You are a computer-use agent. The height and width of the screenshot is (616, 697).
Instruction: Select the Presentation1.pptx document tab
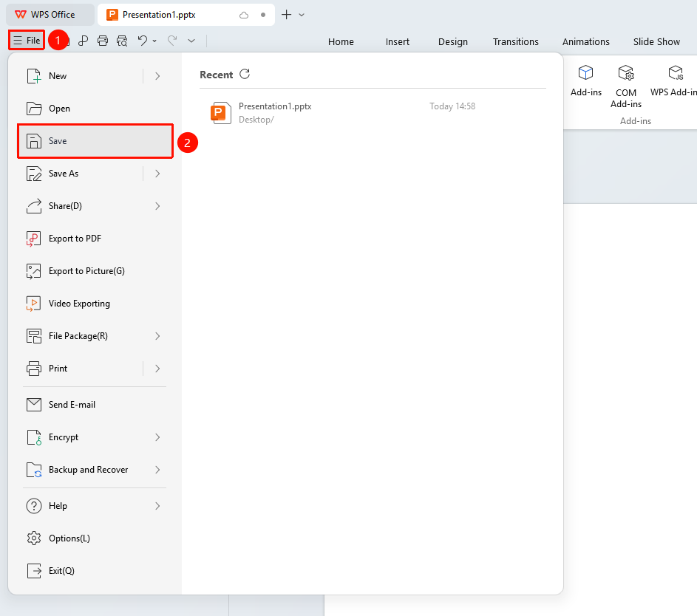click(186, 15)
